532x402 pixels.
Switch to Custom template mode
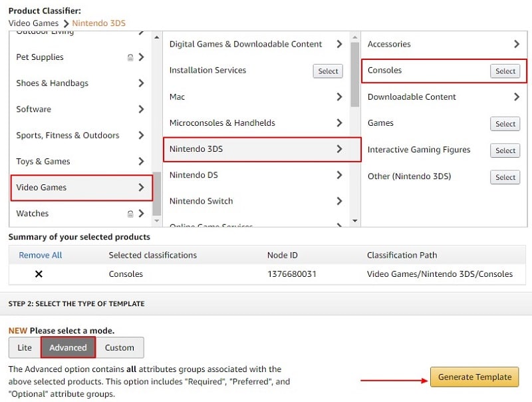click(x=120, y=347)
